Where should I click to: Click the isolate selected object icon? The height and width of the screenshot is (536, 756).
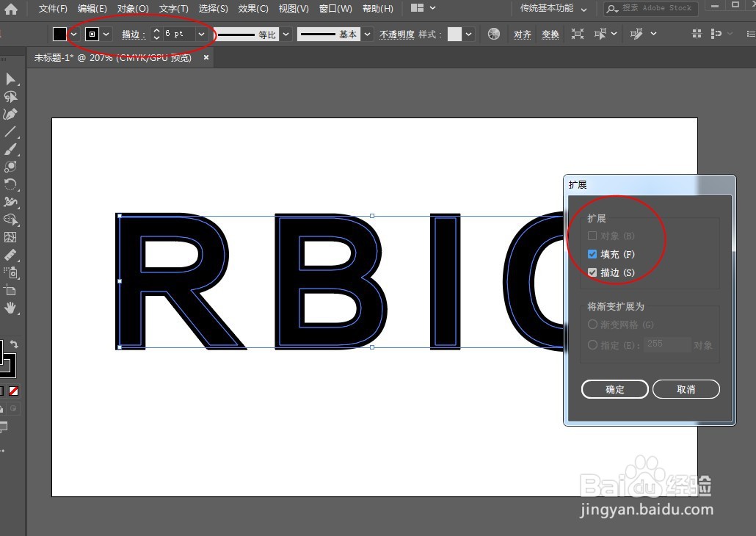point(577,34)
